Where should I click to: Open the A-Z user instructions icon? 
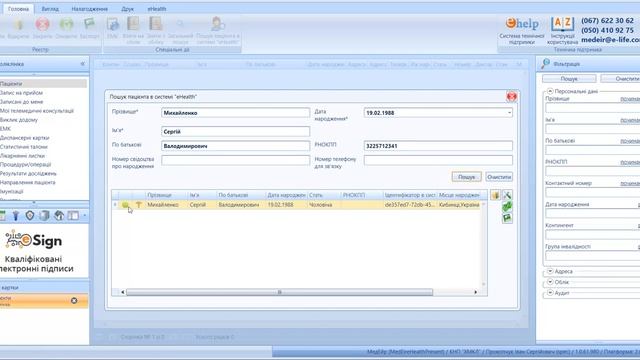point(562,24)
